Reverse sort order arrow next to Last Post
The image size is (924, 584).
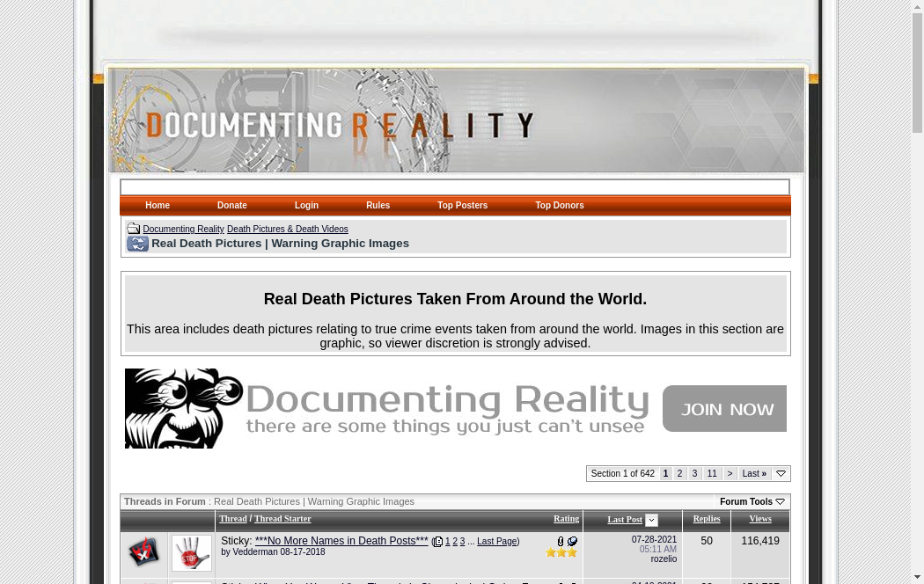[651, 521]
